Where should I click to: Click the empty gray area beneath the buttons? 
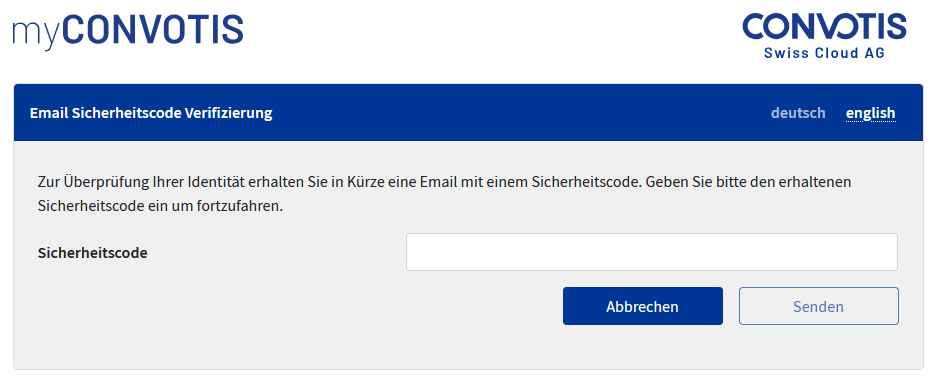(468, 347)
